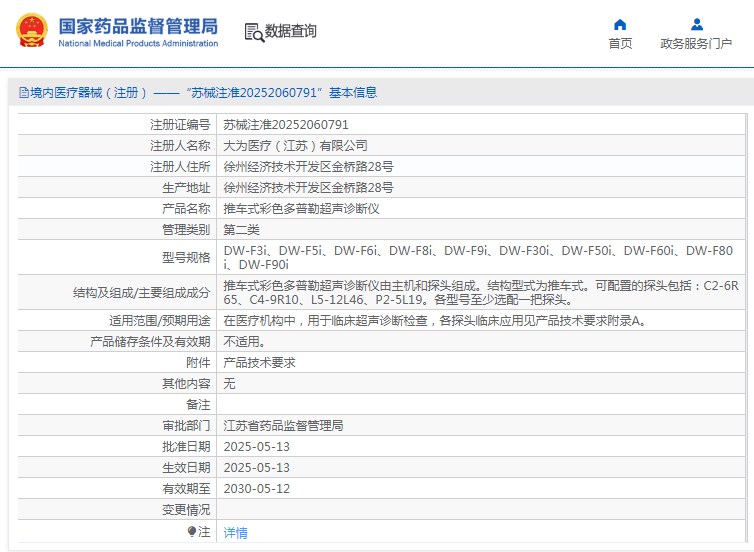
Task: Click the product name 推车式彩色多普勒超声诊断仪
Action: pyautogui.click(x=301, y=209)
